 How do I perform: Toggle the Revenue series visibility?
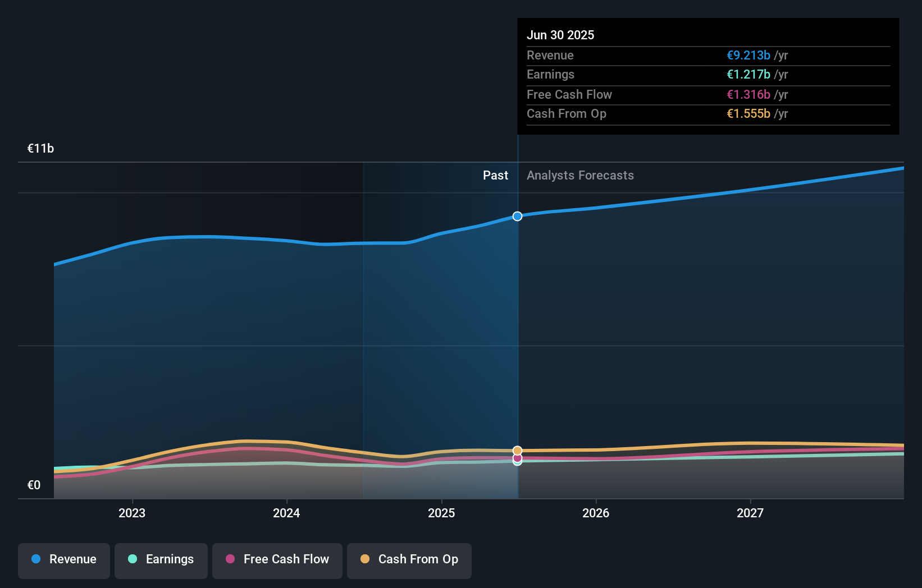tap(63, 561)
